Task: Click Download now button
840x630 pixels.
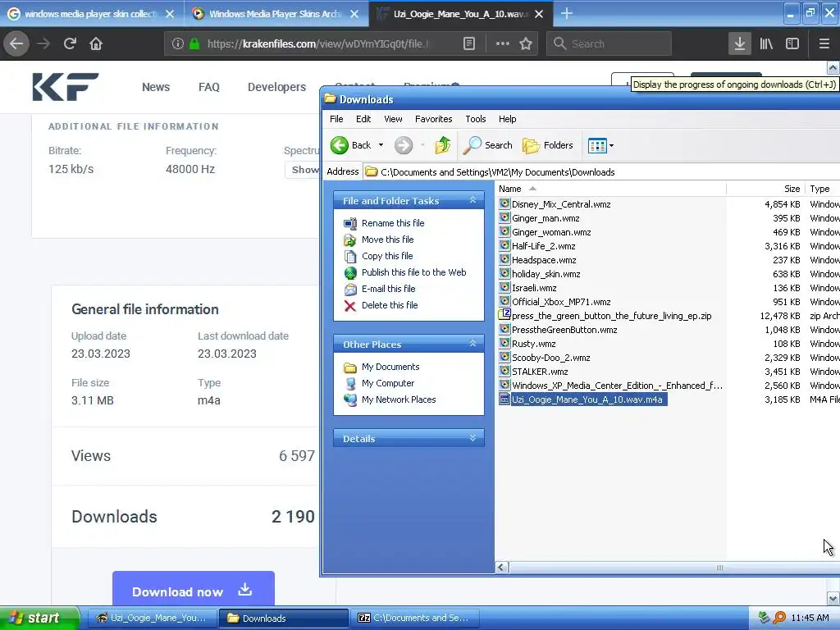Action: click(194, 589)
